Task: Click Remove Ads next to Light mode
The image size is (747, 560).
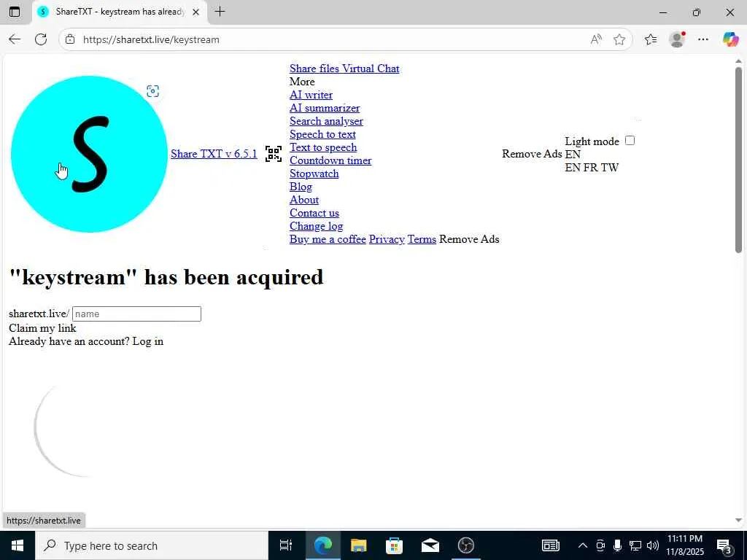Action: tap(532, 154)
